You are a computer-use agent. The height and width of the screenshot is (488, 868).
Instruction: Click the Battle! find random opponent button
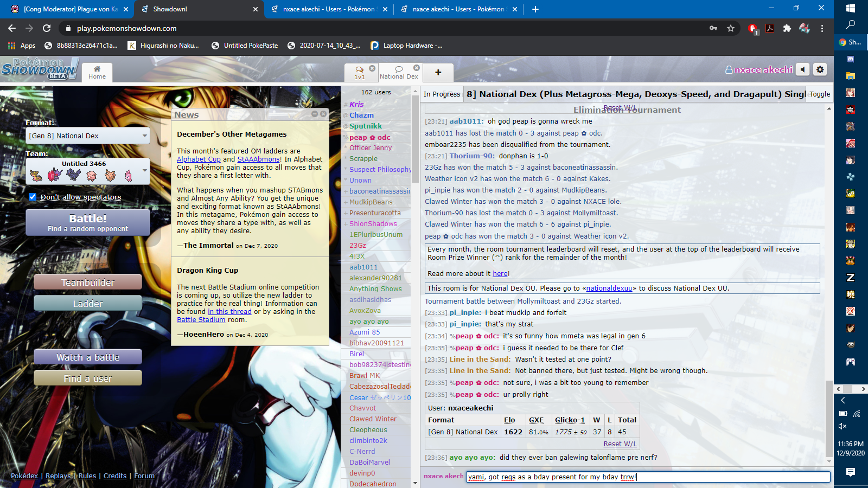(x=88, y=222)
